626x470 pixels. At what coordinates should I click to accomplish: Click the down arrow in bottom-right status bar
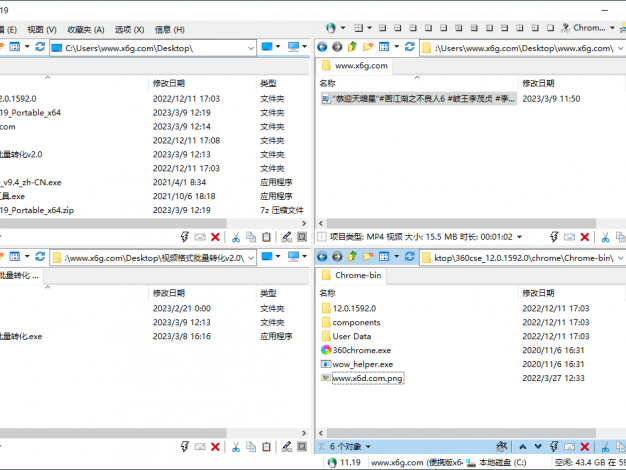pyautogui.click(x=538, y=447)
